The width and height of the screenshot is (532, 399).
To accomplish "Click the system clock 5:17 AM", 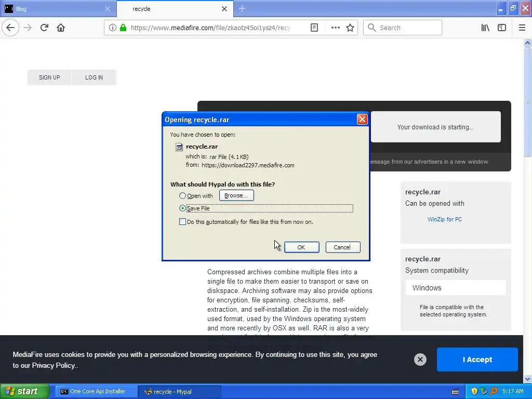I will 513,391.
